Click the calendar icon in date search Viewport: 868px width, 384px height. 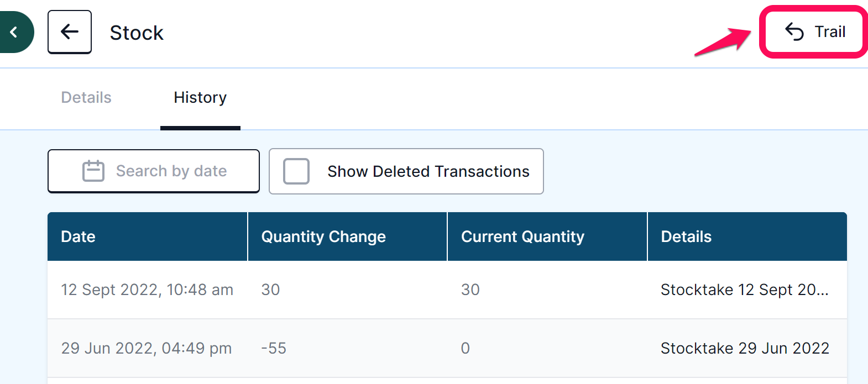(x=93, y=171)
